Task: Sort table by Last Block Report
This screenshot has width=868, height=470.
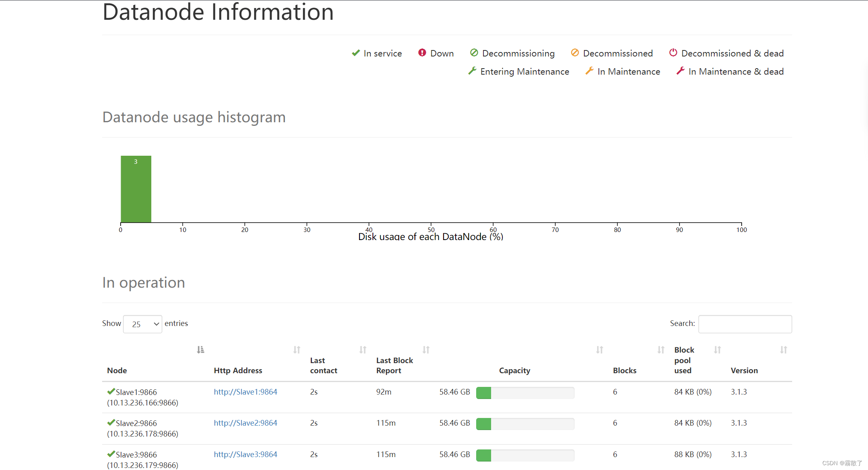Action: point(426,350)
